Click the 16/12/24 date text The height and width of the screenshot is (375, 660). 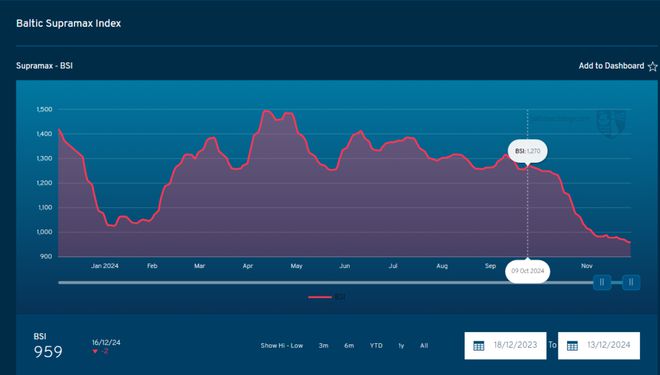(x=106, y=343)
